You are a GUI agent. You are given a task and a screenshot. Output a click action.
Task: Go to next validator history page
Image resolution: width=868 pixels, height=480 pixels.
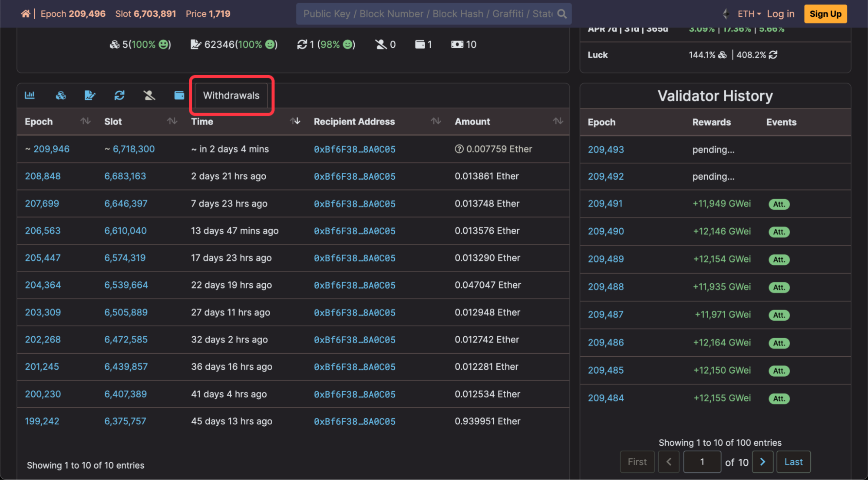pos(762,462)
